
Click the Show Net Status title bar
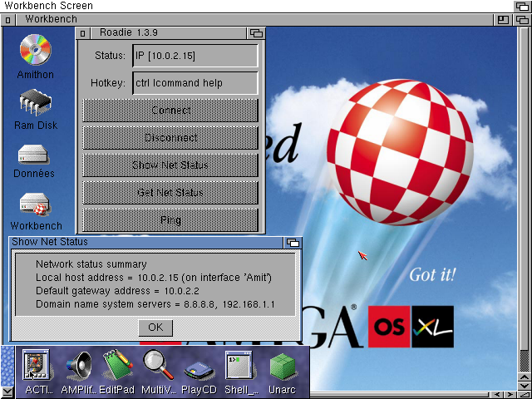146,242
